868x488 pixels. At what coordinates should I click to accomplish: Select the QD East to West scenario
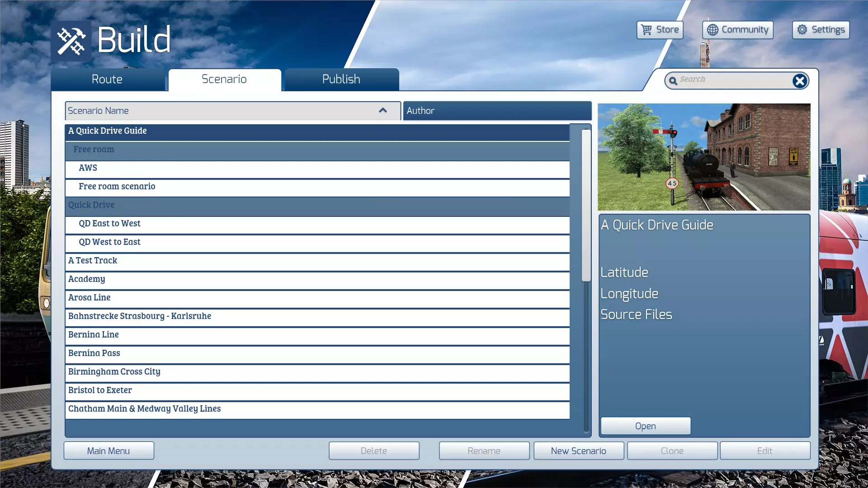click(109, 224)
